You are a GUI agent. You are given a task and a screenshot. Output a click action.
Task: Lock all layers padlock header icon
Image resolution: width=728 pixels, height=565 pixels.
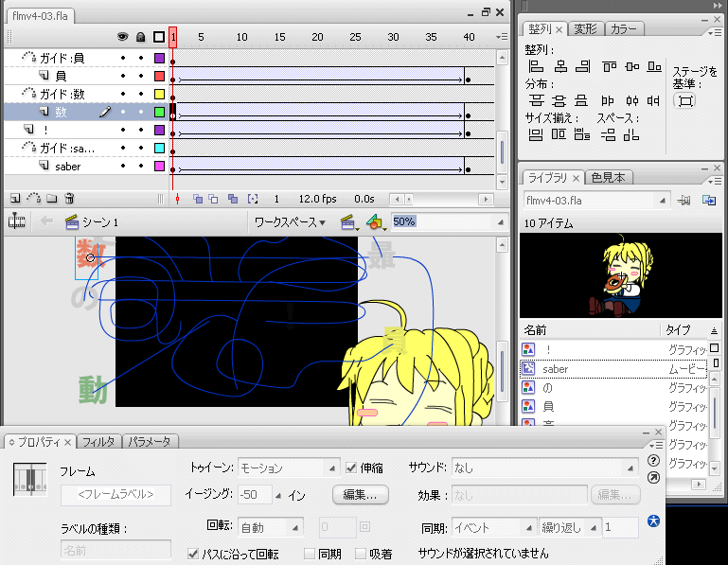click(x=141, y=37)
